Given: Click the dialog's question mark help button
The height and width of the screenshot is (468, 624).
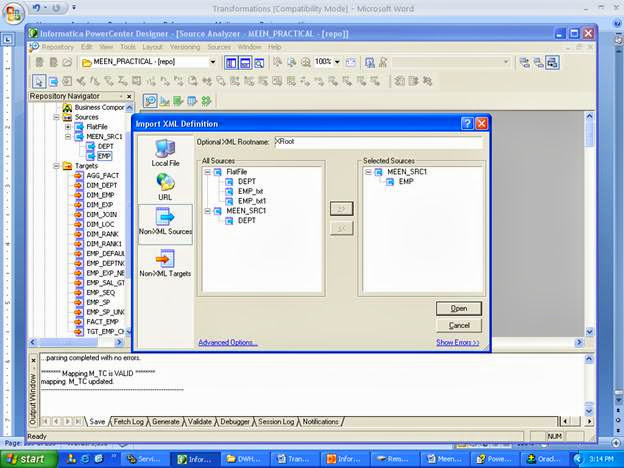Looking at the screenshot, I should 467,124.
